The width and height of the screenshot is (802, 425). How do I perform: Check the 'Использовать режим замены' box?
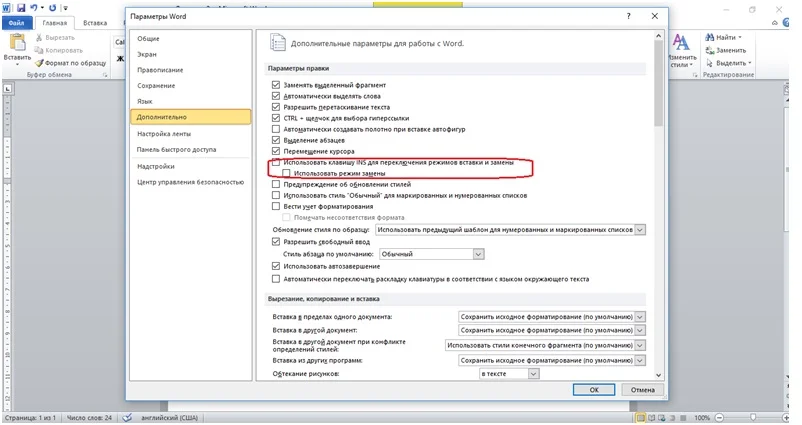(x=286, y=173)
